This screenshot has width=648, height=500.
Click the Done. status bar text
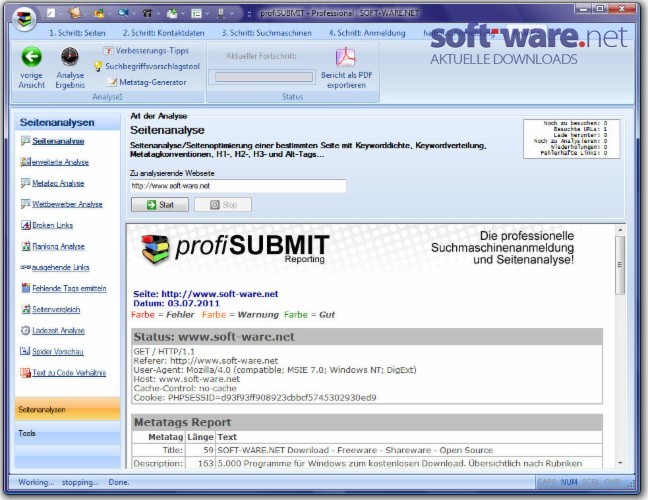pyautogui.click(x=119, y=482)
